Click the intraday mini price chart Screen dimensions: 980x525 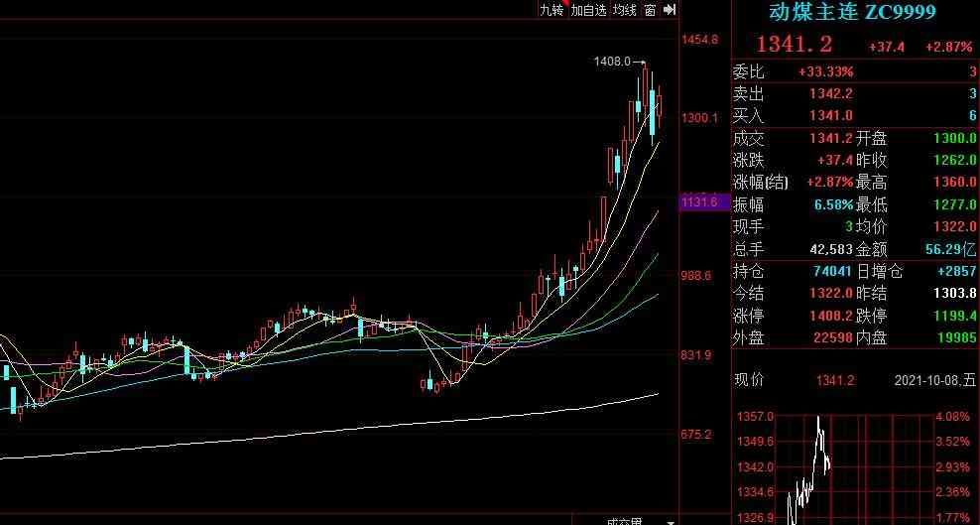[x=853, y=466]
